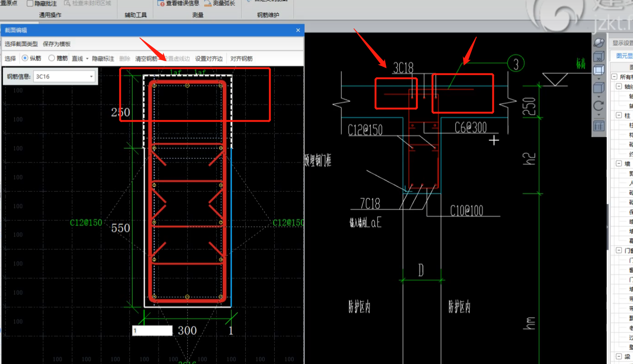Click the 550 dimension in section editor

[x=120, y=228]
